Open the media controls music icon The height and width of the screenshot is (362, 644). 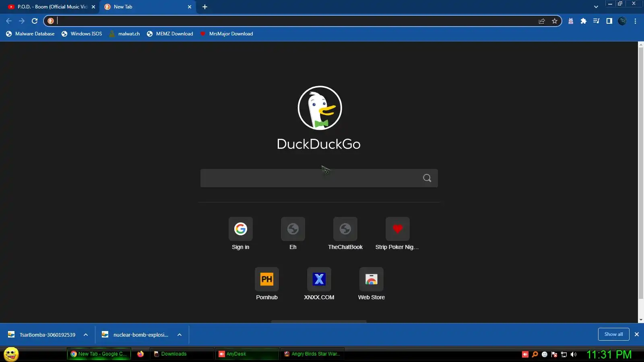point(597,21)
